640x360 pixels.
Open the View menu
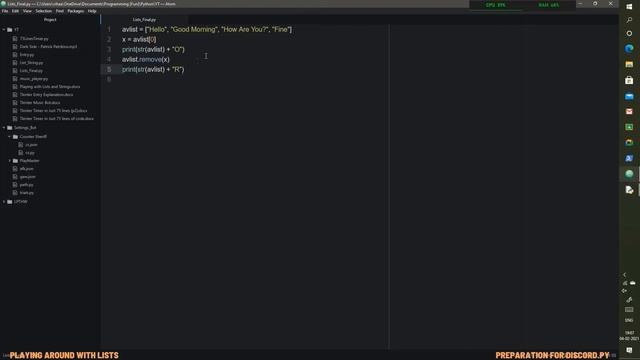27,11
